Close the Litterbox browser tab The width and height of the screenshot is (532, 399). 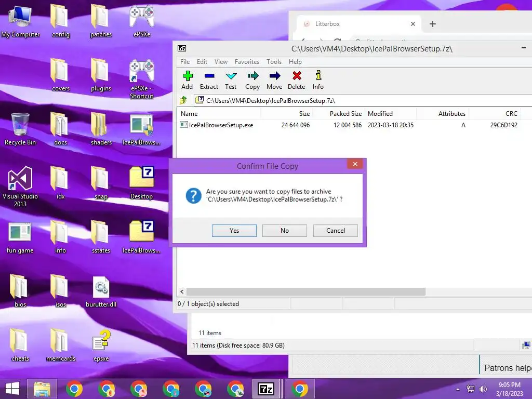[x=413, y=24]
